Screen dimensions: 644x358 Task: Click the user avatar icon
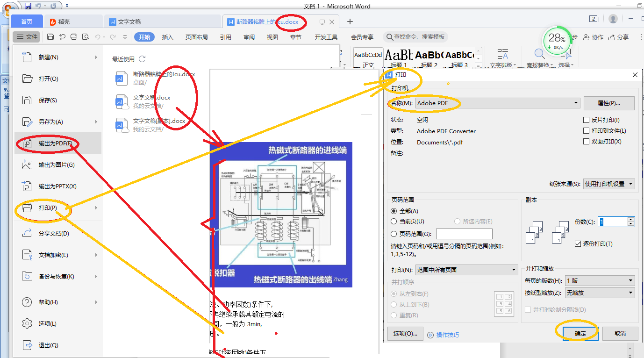(x=613, y=19)
